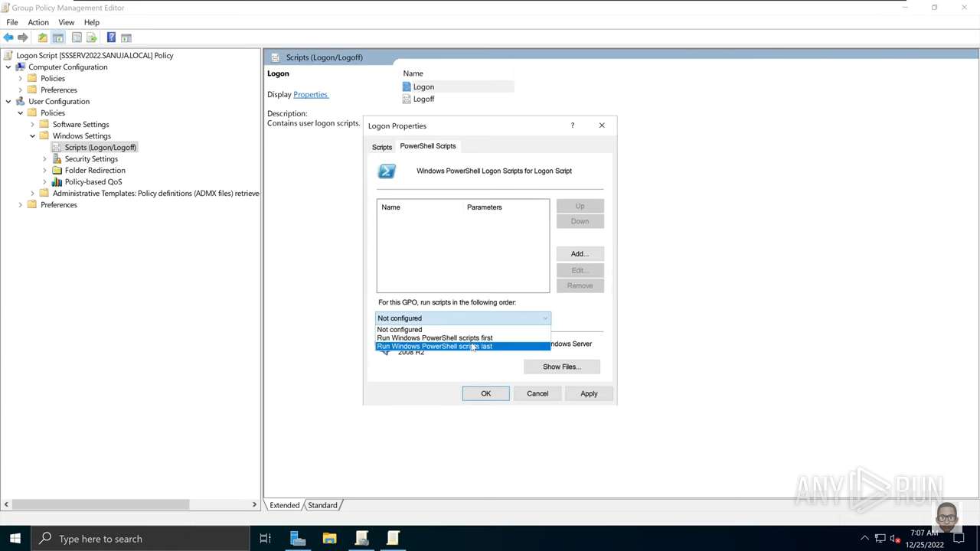The height and width of the screenshot is (551, 980).
Task: Open File Explorer from the taskbar
Action: [x=329, y=539]
